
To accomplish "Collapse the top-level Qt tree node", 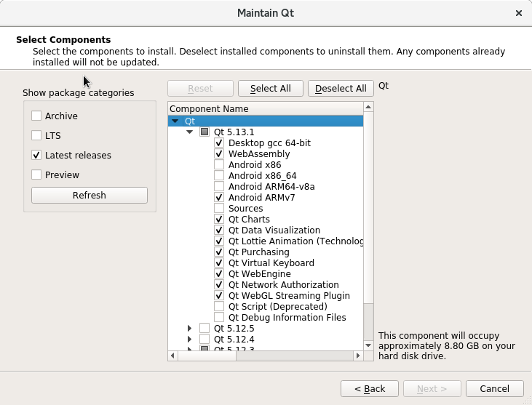I will [x=175, y=121].
